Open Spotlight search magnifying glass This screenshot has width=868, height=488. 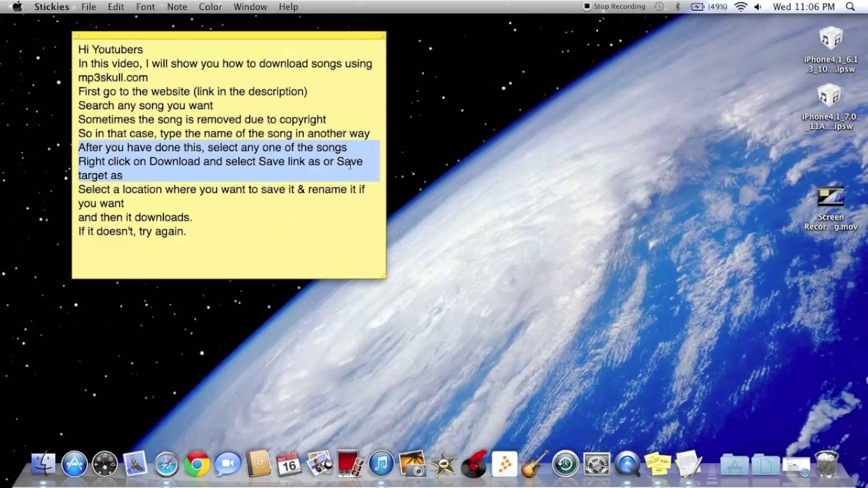pyautogui.click(x=850, y=7)
